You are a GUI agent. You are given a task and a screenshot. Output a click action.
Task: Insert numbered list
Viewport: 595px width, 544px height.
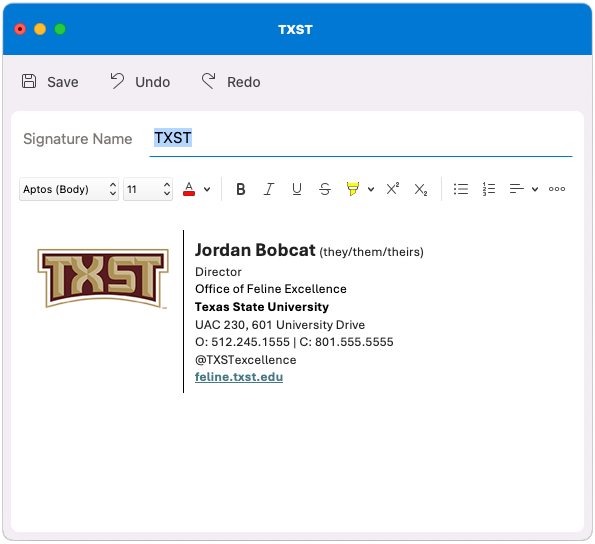tap(489, 189)
